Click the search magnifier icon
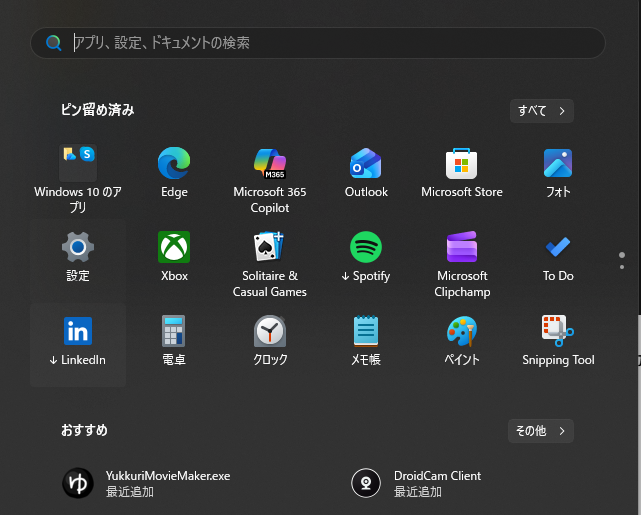This screenshot has height=515, width=641. coord(54,43)
